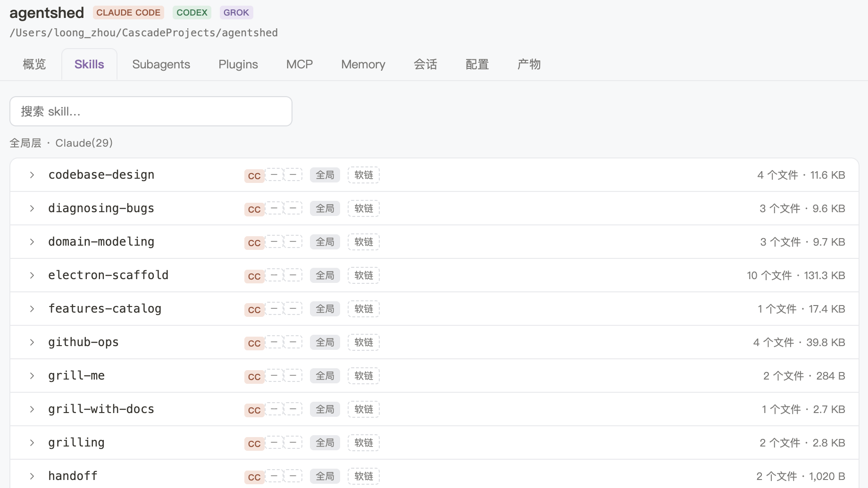868x488 pixels.
Task: Click the '全局层 · Claude(29)' section header
Action: (x=61, y=143)
